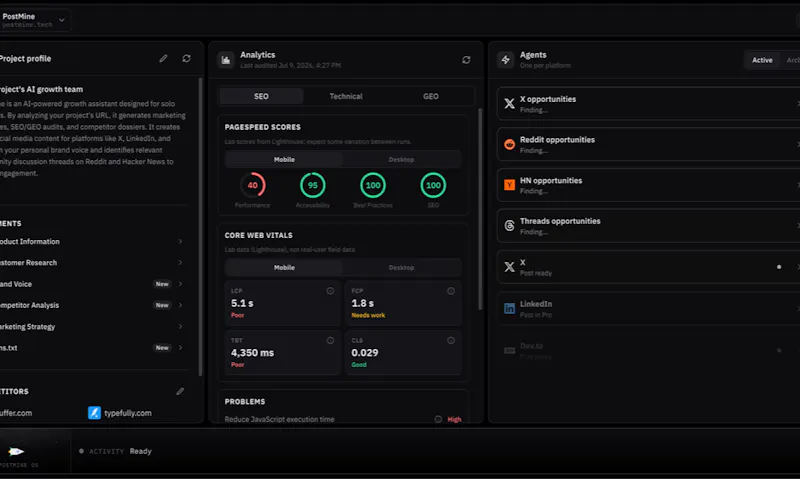800x479 pixels.
Task: Open the X opportunities agent
Action: pos(648,104)
